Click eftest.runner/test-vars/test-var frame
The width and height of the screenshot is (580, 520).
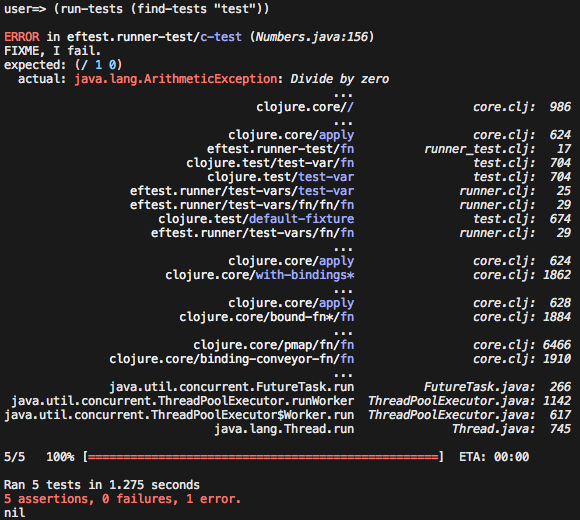tap(242, 191)
